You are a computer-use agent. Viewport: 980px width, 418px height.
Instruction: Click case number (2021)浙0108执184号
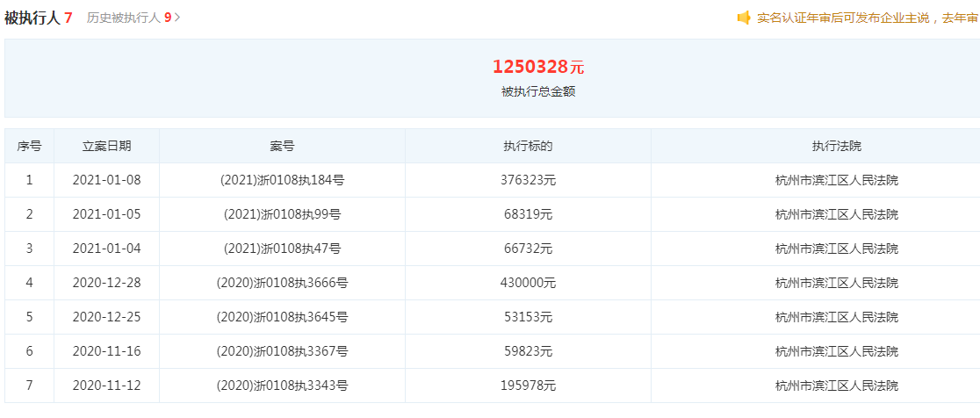point(283,181)
